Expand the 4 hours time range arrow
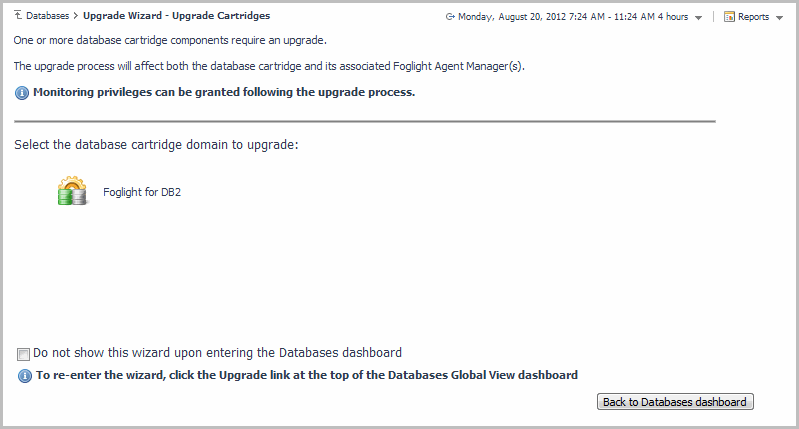The image size is (799, 429). [x=698, y=18]
